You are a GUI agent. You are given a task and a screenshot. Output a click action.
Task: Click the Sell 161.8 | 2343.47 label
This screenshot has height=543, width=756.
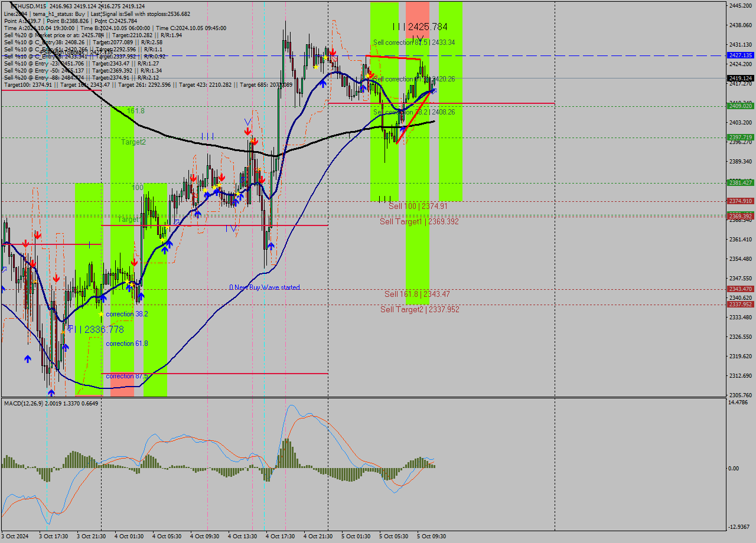point(417,294)
